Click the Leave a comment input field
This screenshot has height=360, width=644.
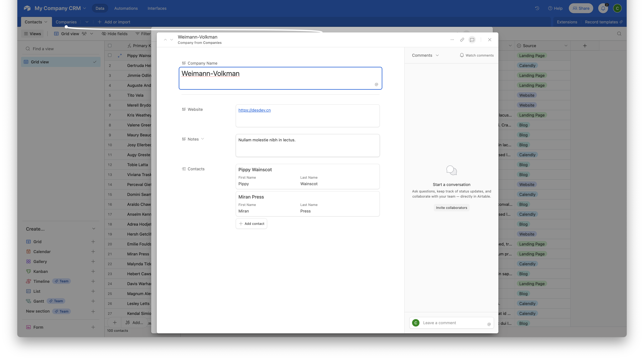(450, 323)
